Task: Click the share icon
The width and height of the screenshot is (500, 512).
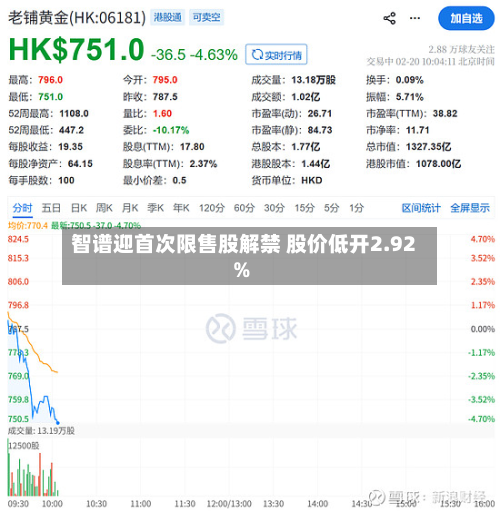Action: tap(389, 18)
